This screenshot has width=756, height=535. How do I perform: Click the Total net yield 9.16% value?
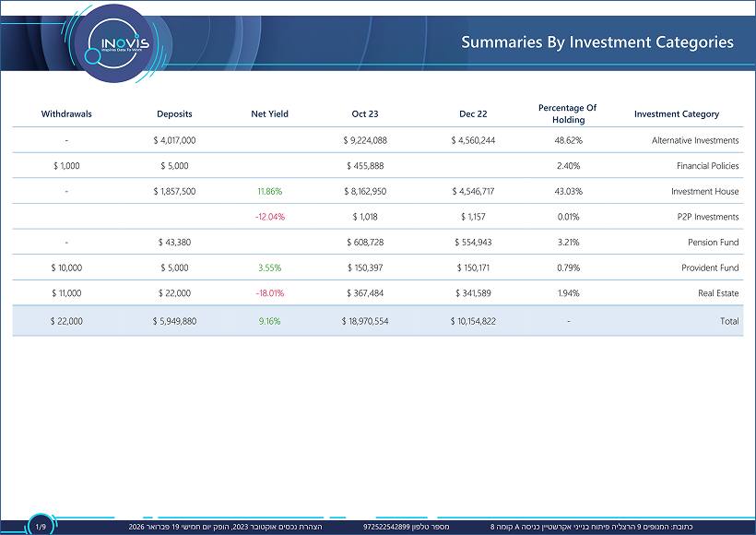click(x=269, y=322)
